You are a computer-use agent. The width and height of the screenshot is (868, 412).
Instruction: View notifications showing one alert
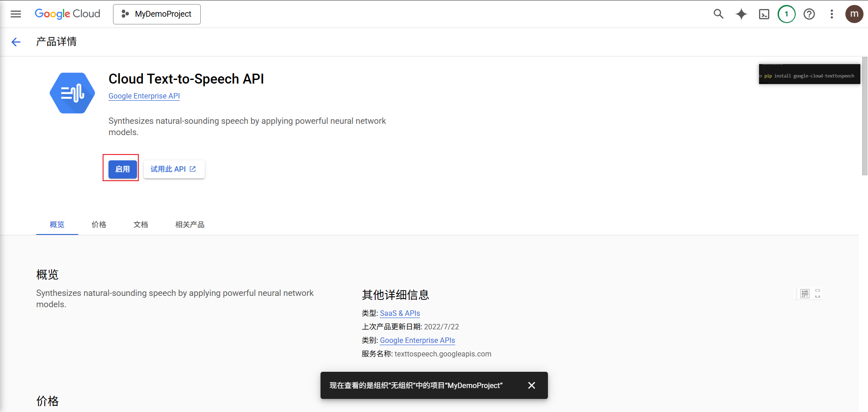point(787,14)
